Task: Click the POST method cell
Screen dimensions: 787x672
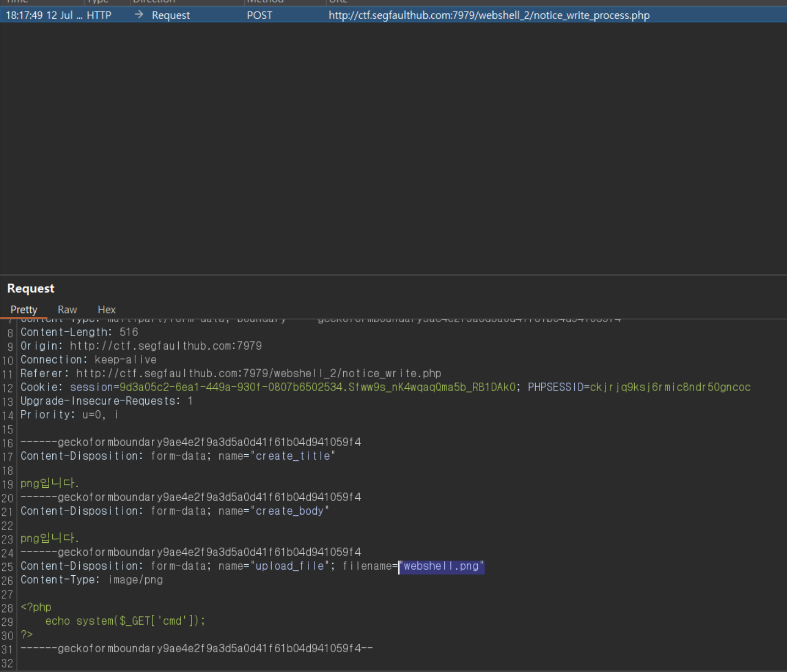Action: 260,15
